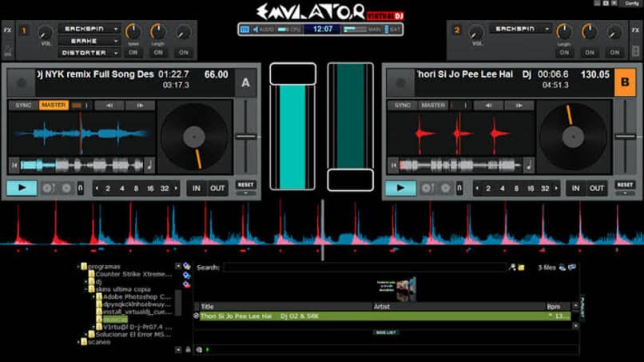Click the deck A vinyl turntable

pos(194,137)
